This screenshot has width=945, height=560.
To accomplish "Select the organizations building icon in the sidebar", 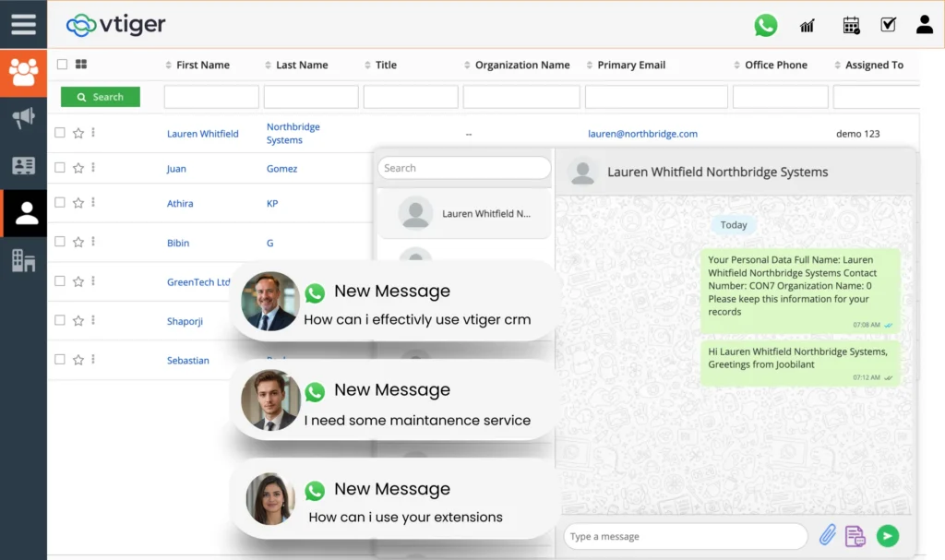I will 23,261.
